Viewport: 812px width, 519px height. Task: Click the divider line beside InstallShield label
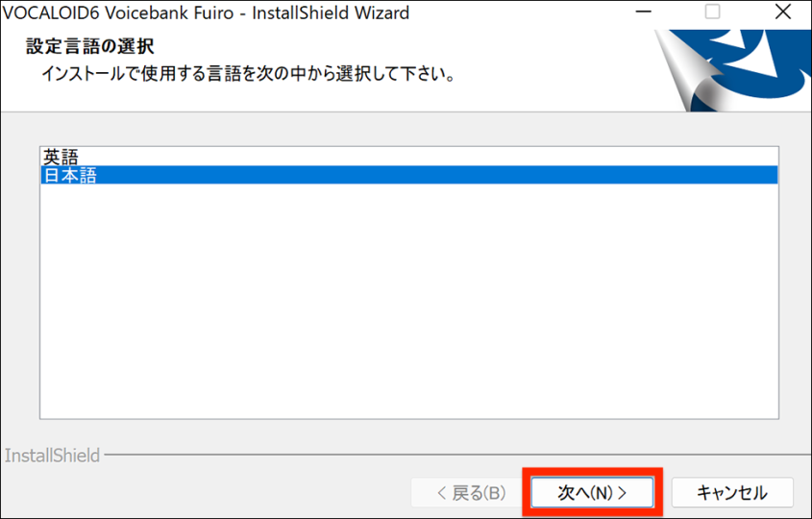[457, 455]
